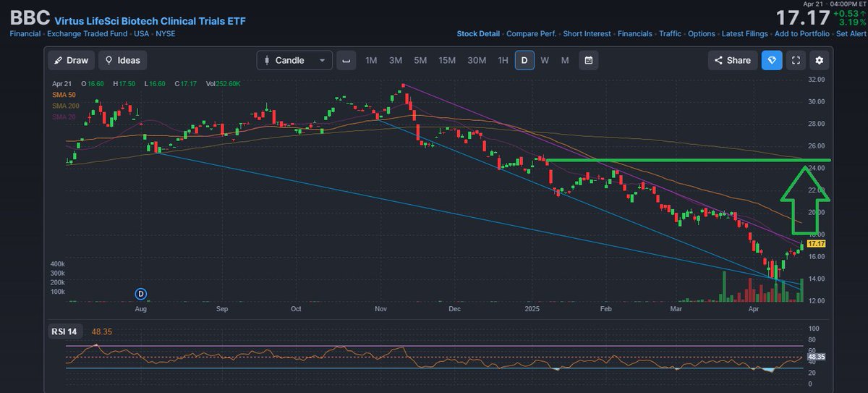The height and width of the screenshot is (393, 868).
Task: Open the Short Interest link
Action: [587, 34]
